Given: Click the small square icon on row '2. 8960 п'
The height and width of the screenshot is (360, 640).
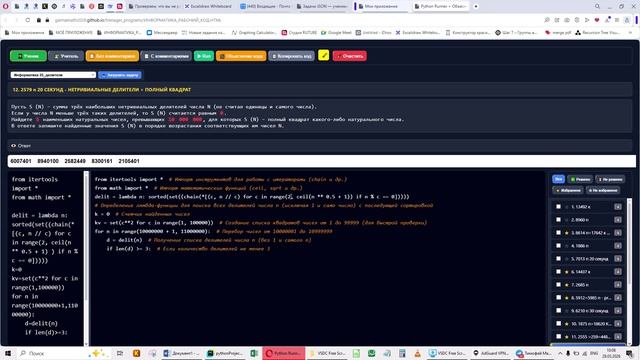Looking at the screenshot, I should point(618,220).
